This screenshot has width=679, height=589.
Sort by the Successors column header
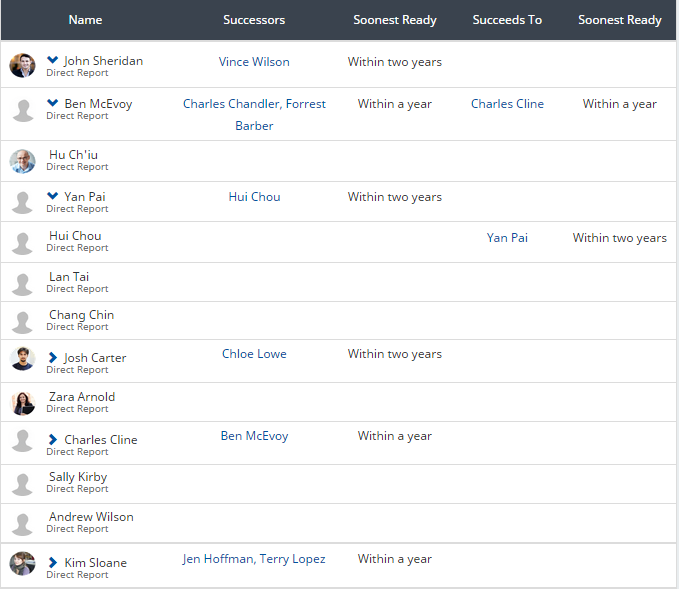254,20
